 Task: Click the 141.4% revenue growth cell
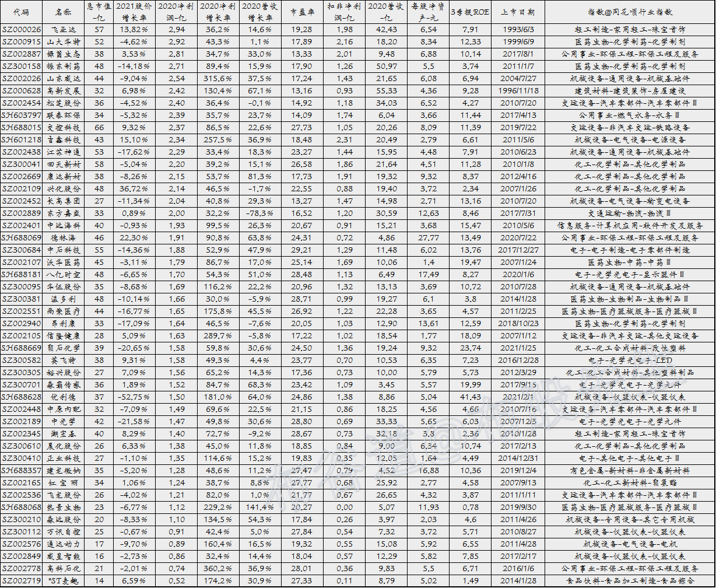259,508
